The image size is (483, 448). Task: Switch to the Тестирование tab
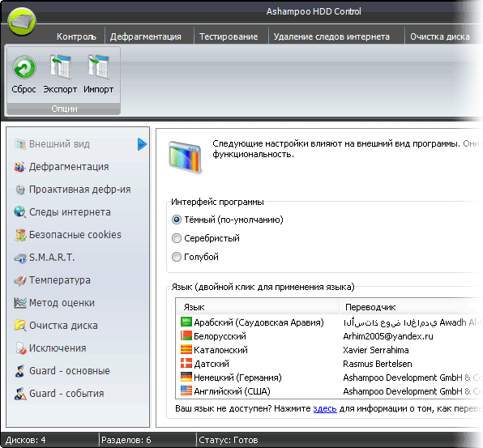[x=229, y=36]
